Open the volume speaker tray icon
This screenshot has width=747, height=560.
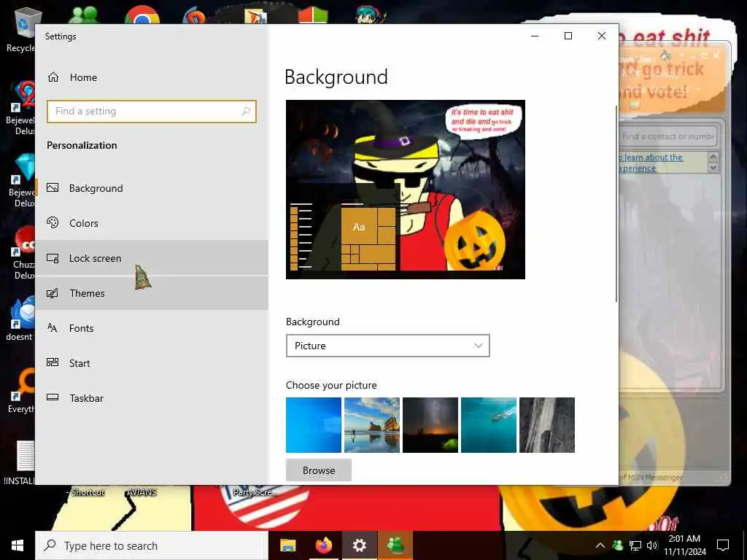click(x=651, y=545)
